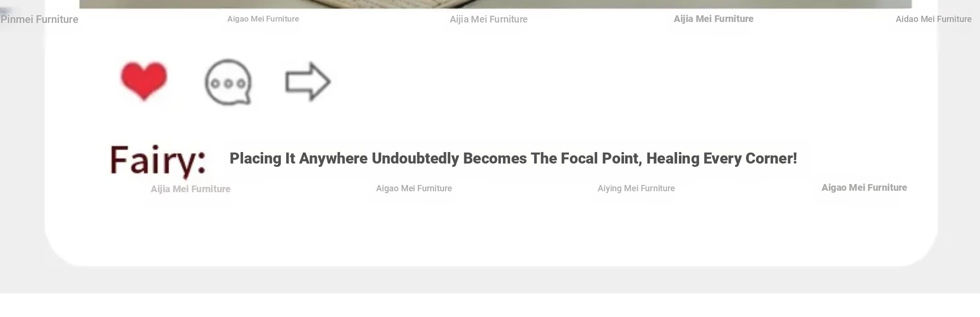
Task: Click the Aigao Mei Furniture watermark left of Aiying
Action: point(414,188)
